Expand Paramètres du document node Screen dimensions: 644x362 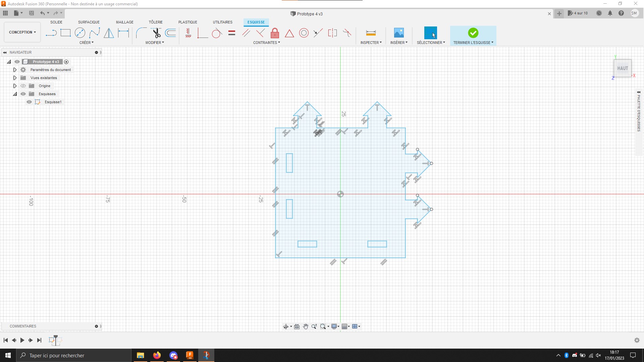15,70
